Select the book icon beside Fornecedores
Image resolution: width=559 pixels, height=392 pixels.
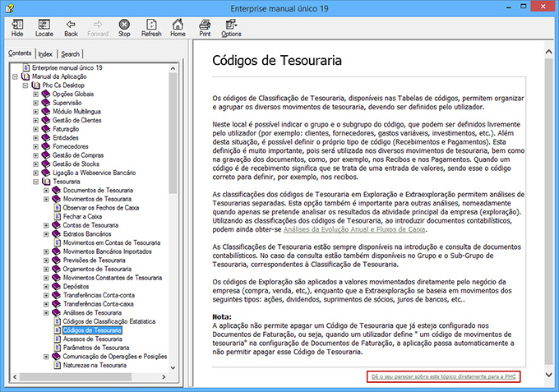click(46, 146)
